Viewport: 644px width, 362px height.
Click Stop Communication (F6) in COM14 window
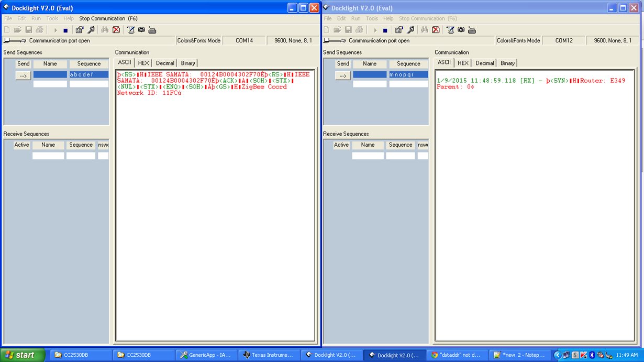[x=108, y=18]
